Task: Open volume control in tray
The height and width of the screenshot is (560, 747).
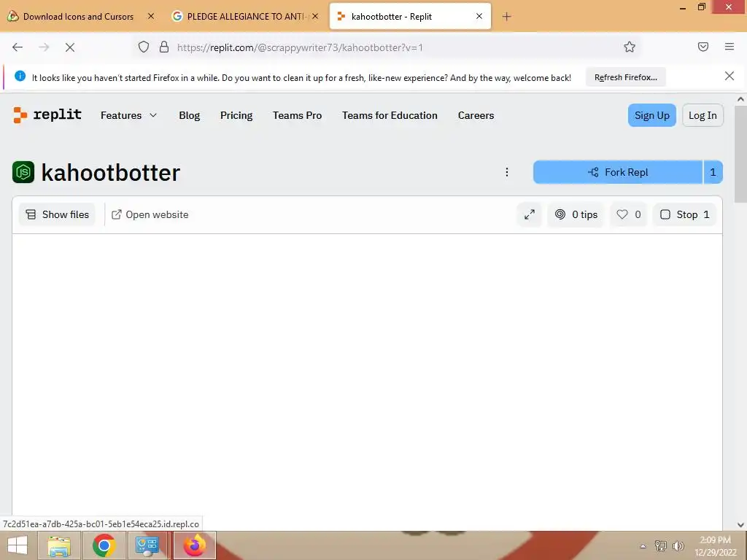Action: click(678, 545)
